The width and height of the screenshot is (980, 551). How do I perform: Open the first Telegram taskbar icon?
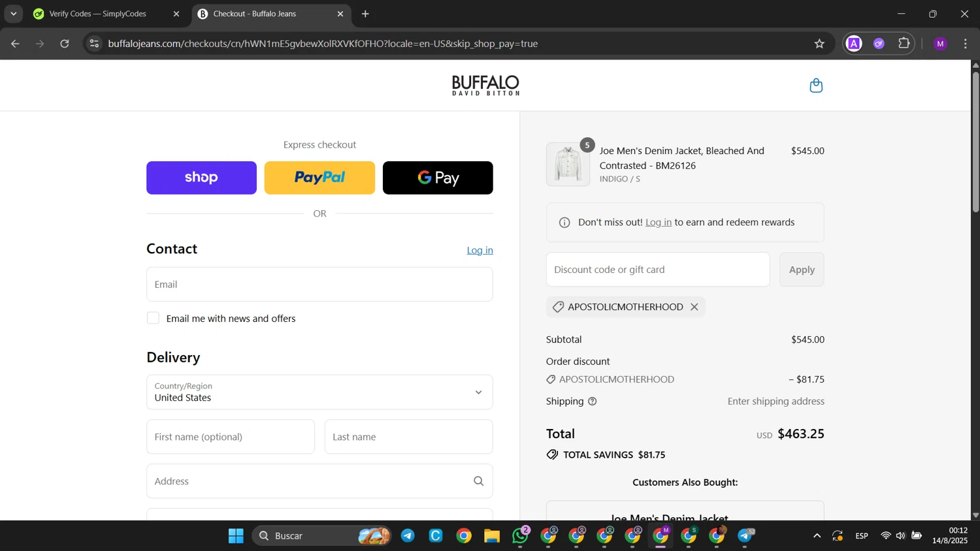click(408, 536)
